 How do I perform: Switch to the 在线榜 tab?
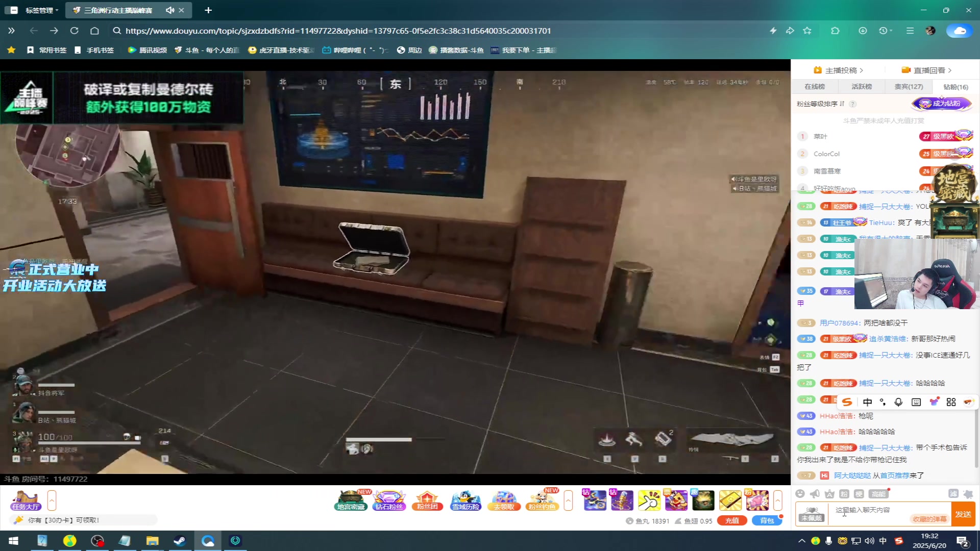coord(815,87)
